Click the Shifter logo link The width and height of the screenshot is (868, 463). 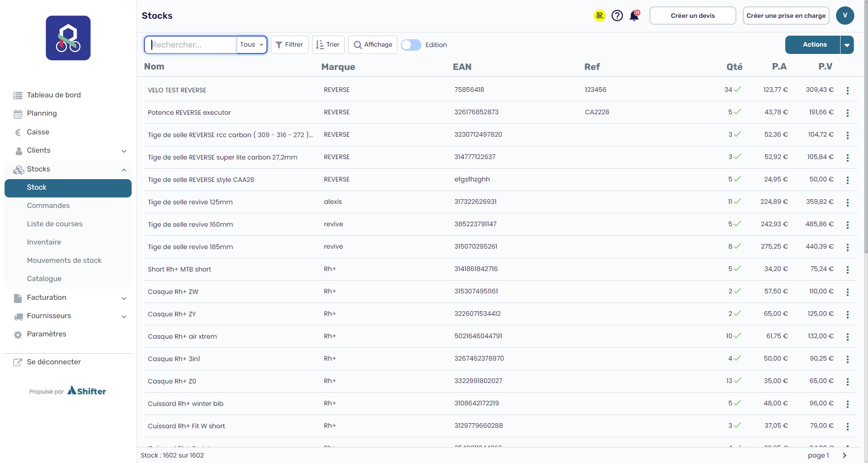coord(87,391)
